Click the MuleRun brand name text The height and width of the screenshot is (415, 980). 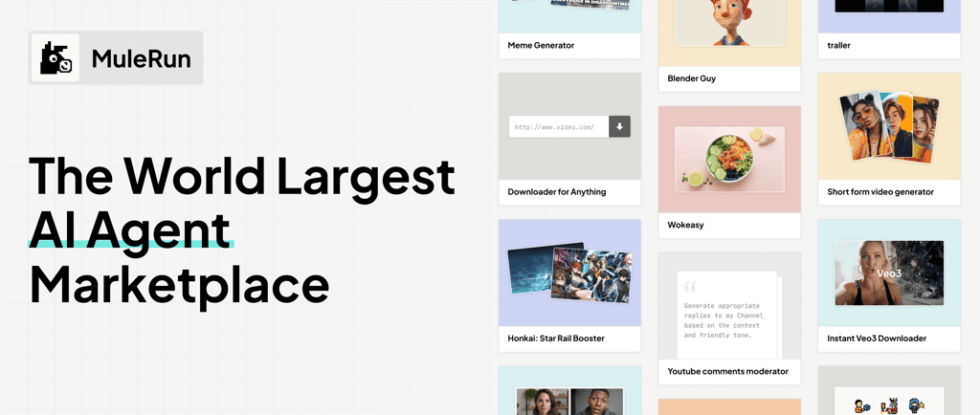(142, 58)
